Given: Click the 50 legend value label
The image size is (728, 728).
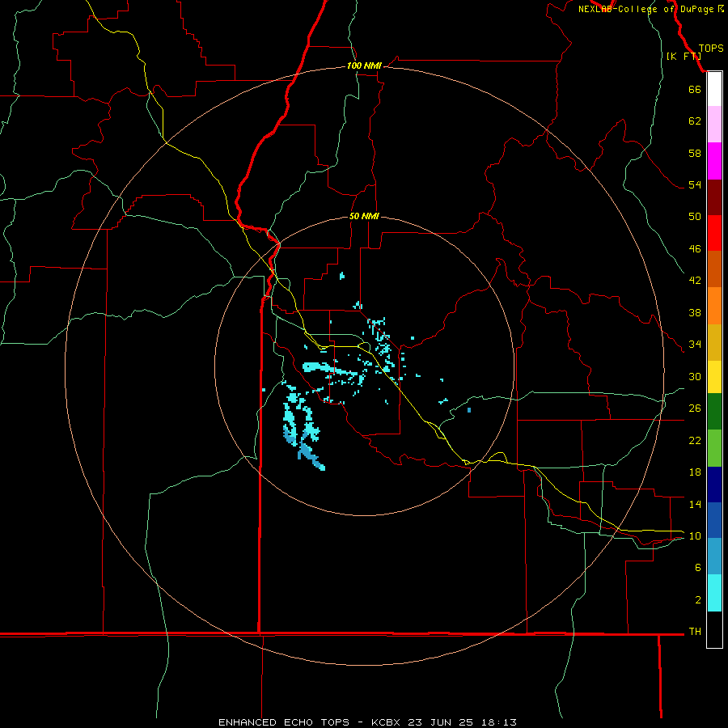Looking at the screenshot, I should 695,216.
